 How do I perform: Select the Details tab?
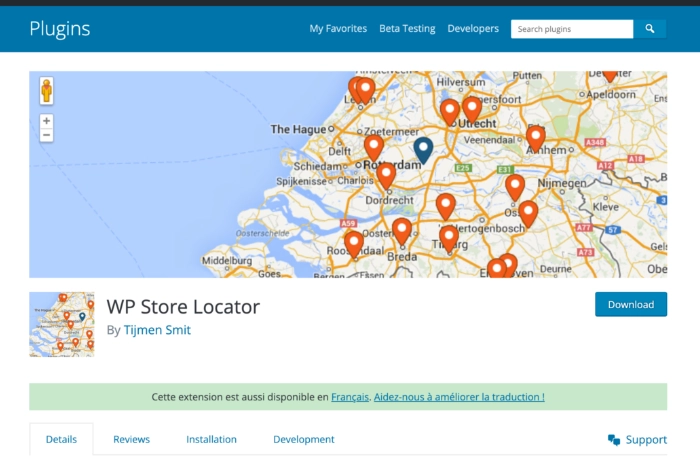(x=61, y=439)
